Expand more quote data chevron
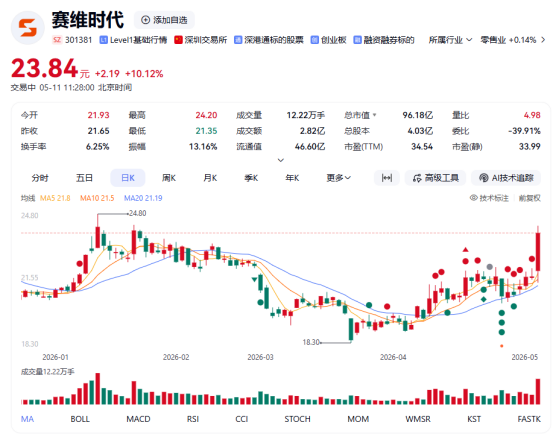 [x=281, y=160]
